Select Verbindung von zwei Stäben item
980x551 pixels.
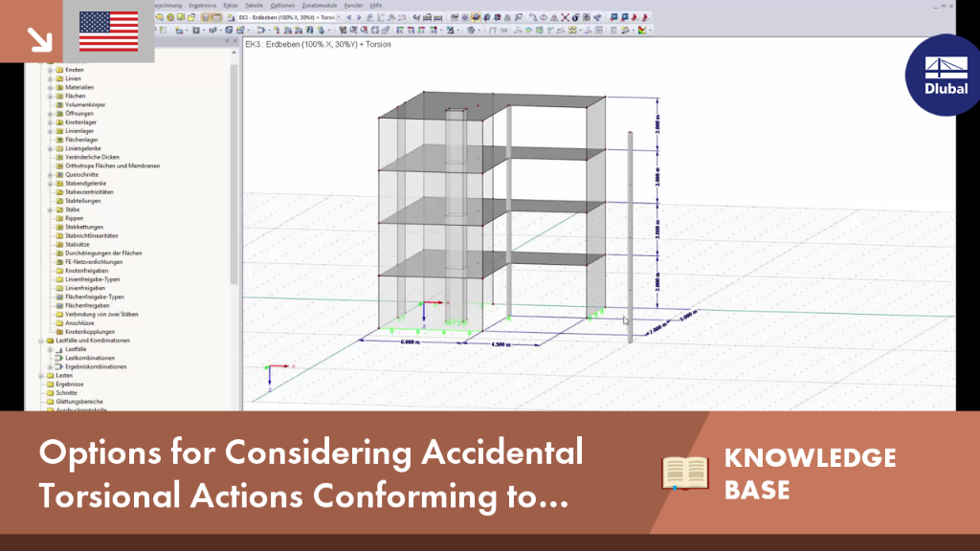click(101, 314)
